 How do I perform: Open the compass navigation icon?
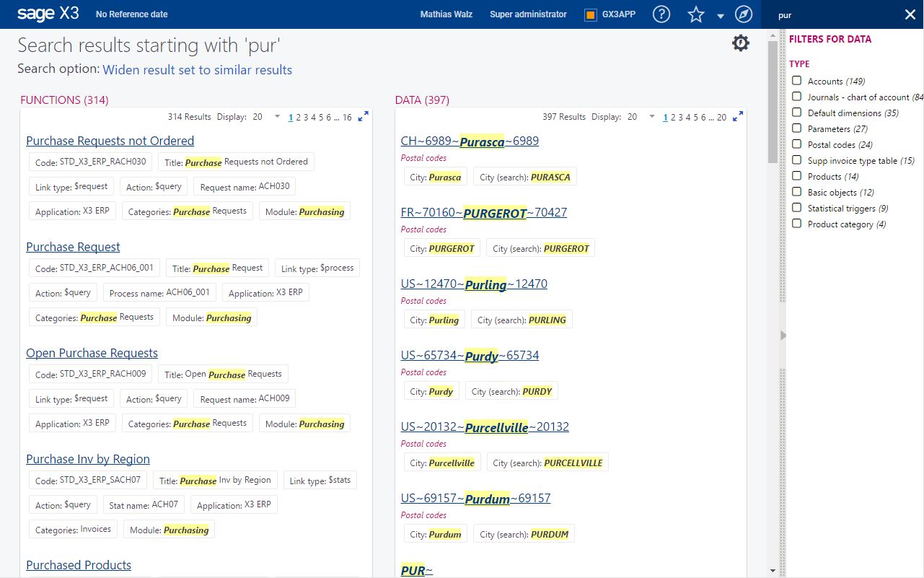(743, 14)
